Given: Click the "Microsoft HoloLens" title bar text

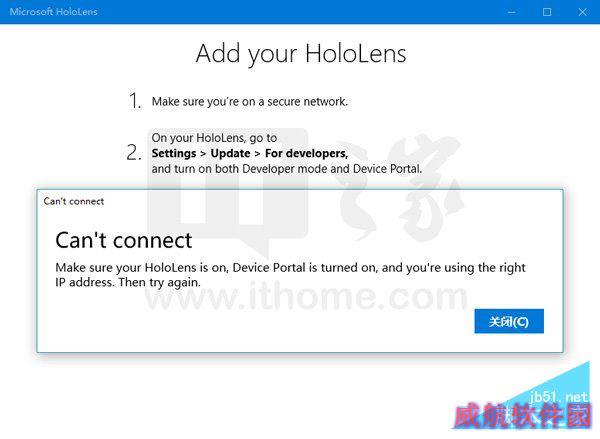Looking at the screenshot, I should point(54,11).
